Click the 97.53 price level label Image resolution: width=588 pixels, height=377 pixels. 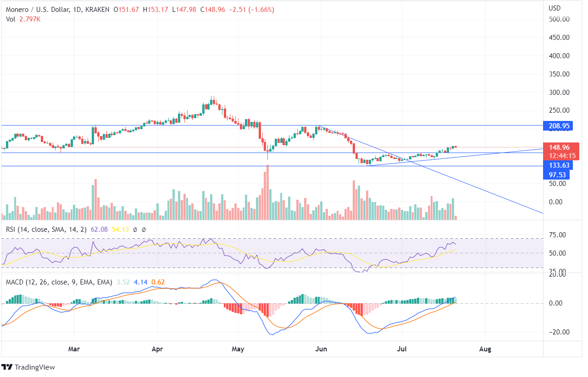pyautogui.click(x=558, y=175)
